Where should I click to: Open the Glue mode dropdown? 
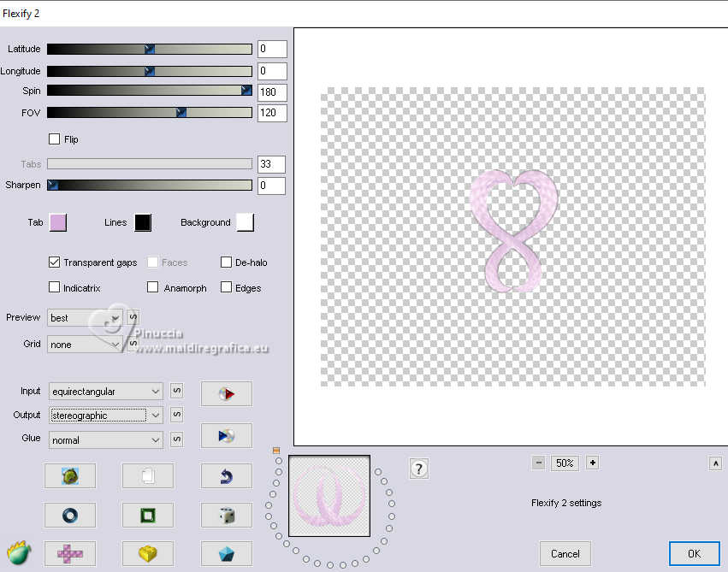[106, 439]
